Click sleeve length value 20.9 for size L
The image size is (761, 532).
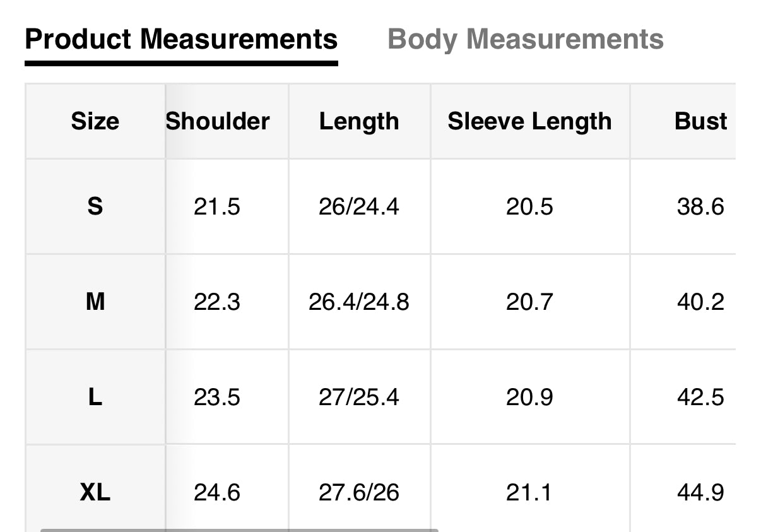pos(529,398)
